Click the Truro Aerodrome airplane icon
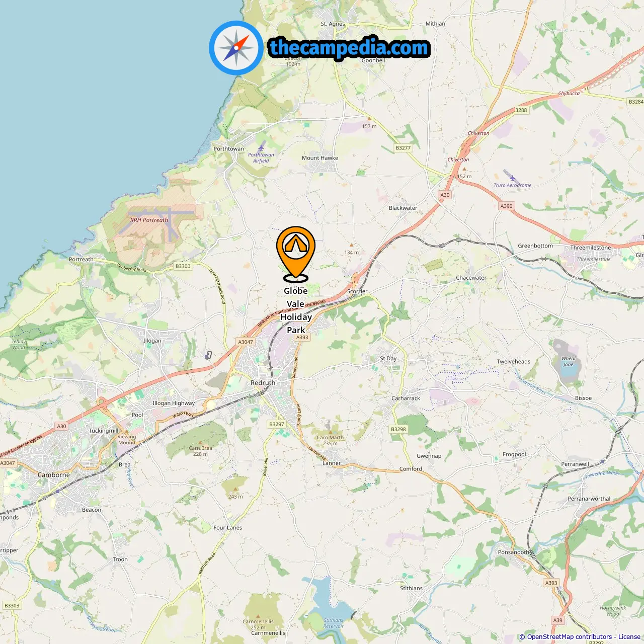 point(512,177)
